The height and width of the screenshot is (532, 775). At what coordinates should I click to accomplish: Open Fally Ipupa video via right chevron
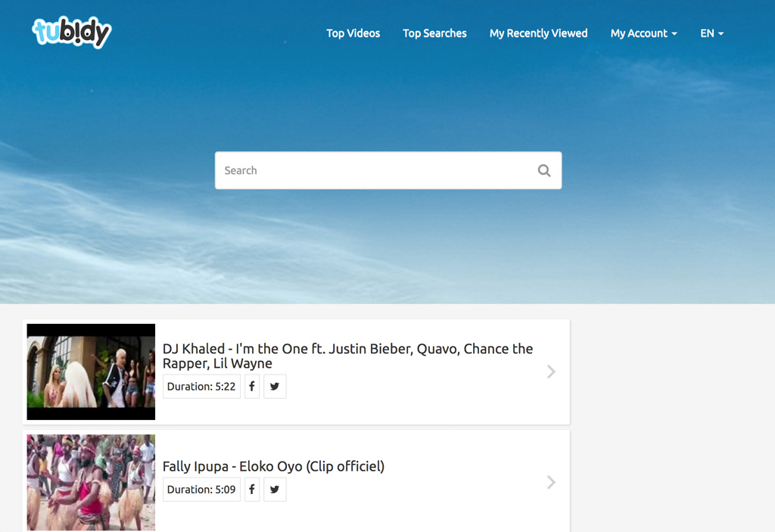[x=551, y=482]
